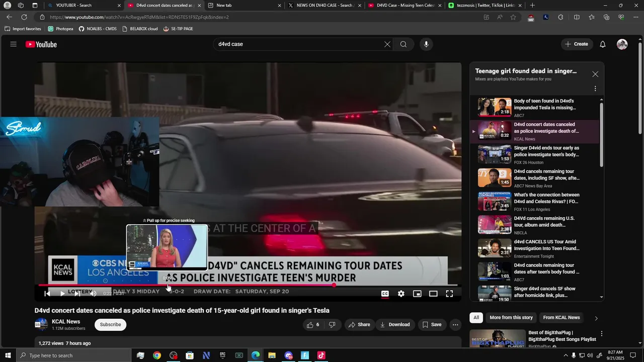Go to the YouTube home logo
This screenshot has height=362, width=644.
[41, 44]
